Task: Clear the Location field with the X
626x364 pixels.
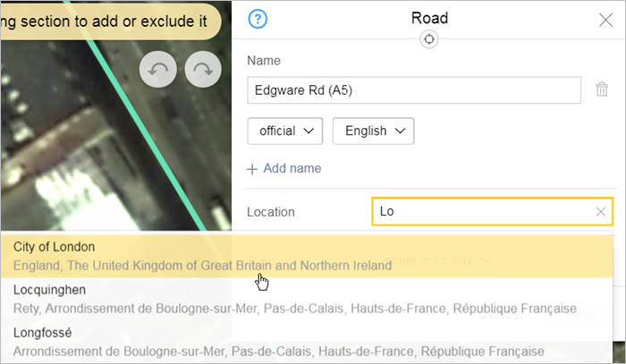Action: click(601, 212)
